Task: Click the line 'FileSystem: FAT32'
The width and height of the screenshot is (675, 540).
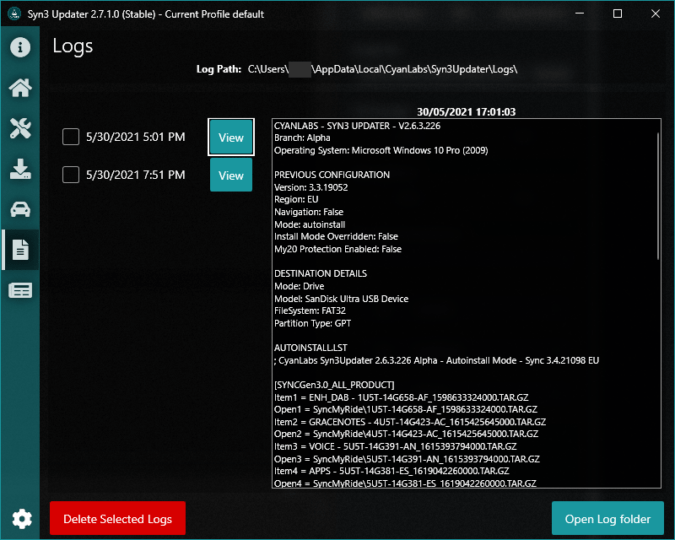Action: (x=310, y=310)
